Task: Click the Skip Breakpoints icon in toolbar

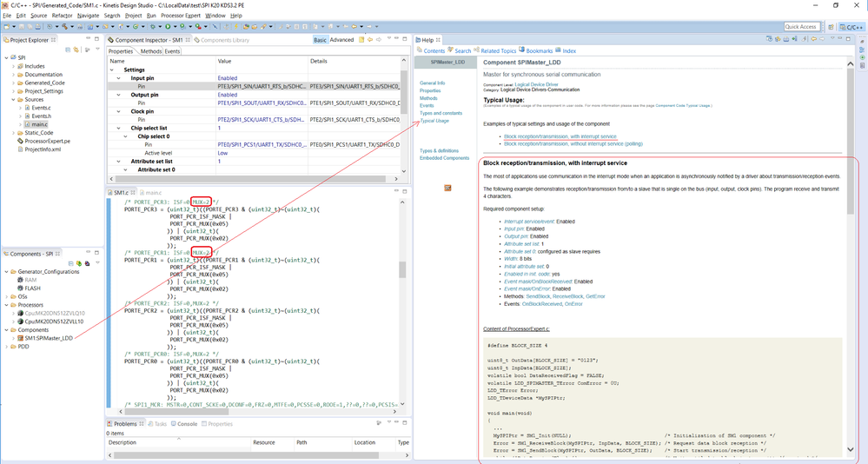Action: [215, 26]
